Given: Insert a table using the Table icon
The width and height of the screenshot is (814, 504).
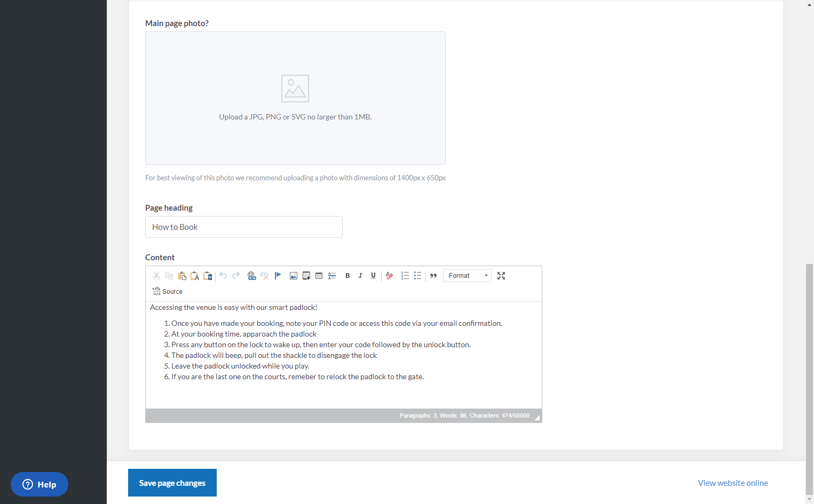Looking at the screenshot, I should pos(319,276).
